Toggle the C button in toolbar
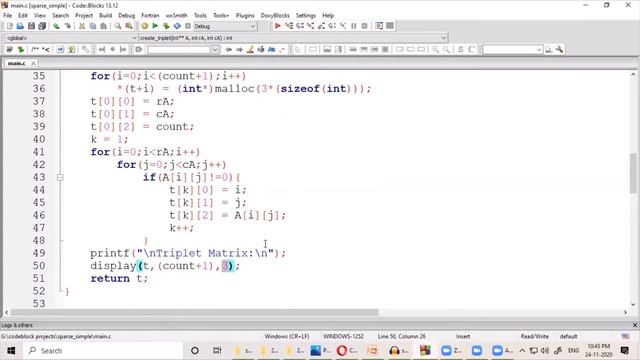Screen dimensions: 640x360 471,49
